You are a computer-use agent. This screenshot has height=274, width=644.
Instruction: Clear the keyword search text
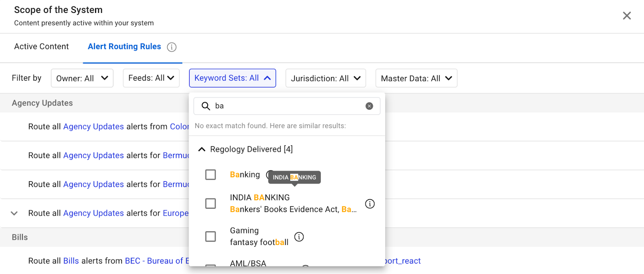369,106
